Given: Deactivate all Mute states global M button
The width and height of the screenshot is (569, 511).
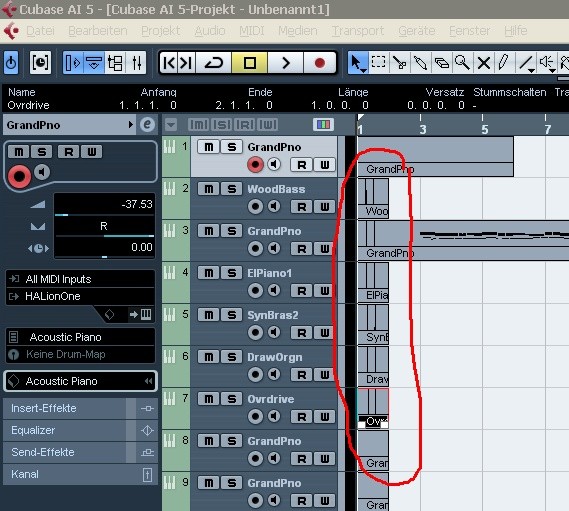Looking at the screenshot, I should 198,124.
